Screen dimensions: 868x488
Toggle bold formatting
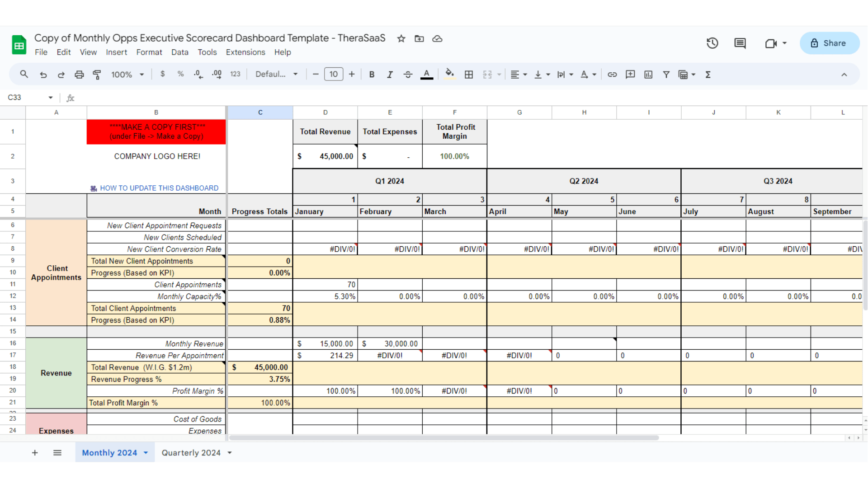[372, 74]
